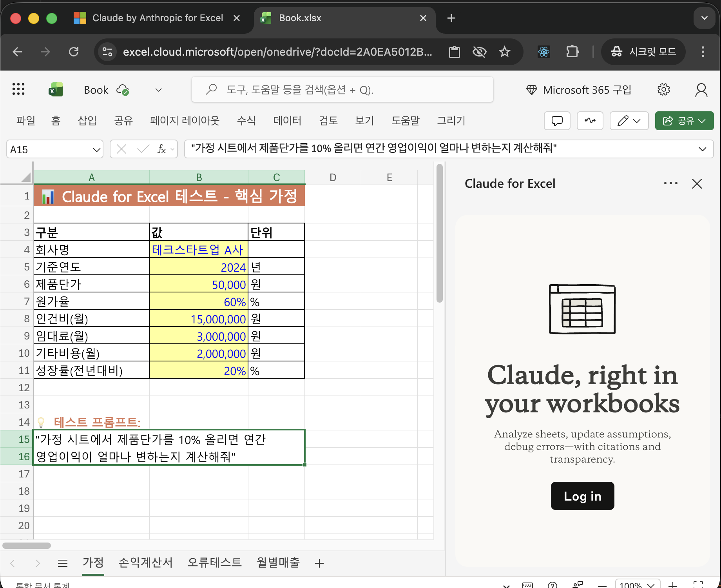Click the 테스트 프롬프트 label cell
The width and height of the screenshot is (721, 588).
tap(91, 422)
